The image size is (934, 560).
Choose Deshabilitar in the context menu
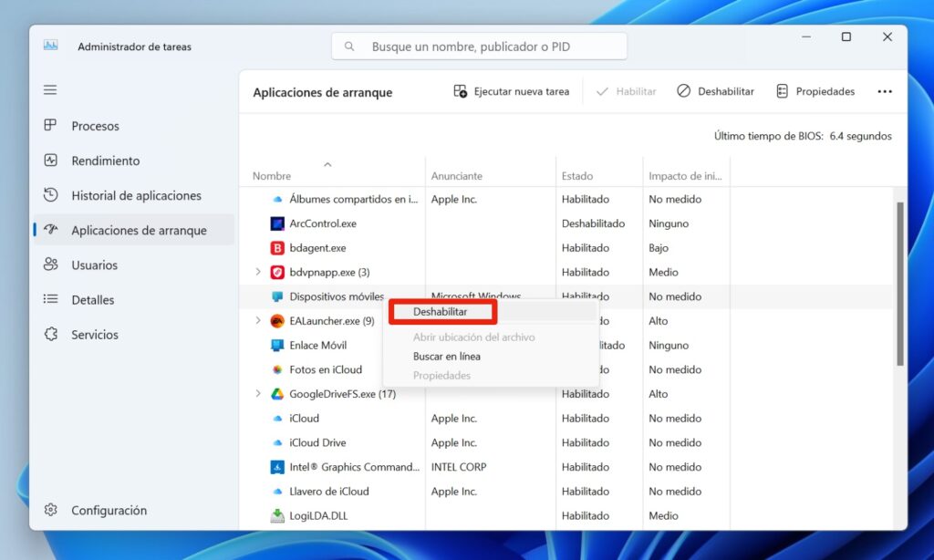(441, 312)
